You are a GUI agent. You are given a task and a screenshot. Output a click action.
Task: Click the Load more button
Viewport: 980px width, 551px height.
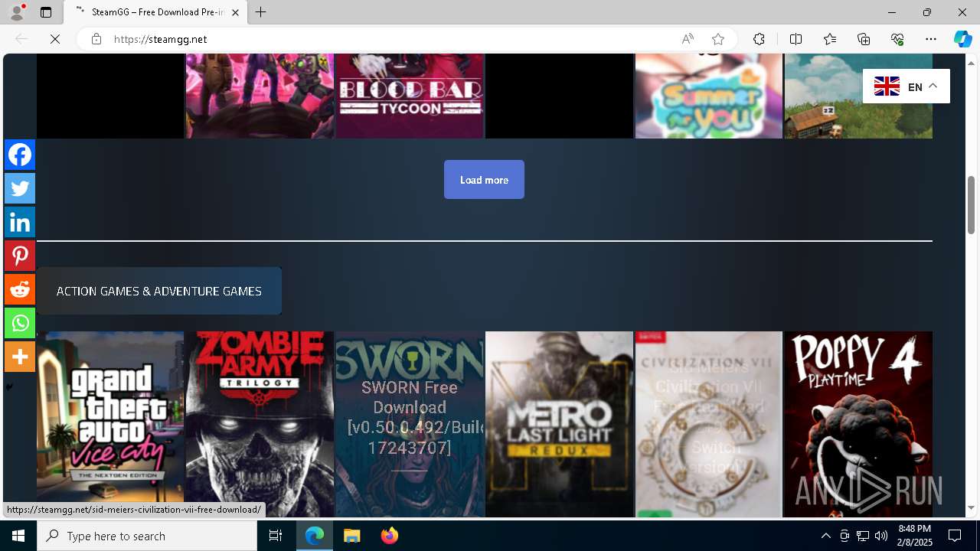pos(484,180)
